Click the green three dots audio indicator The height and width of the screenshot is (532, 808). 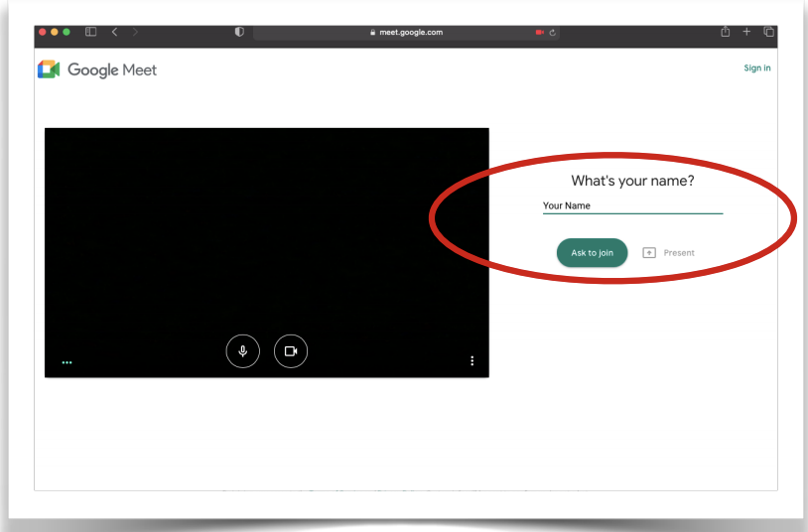[67, 362]
